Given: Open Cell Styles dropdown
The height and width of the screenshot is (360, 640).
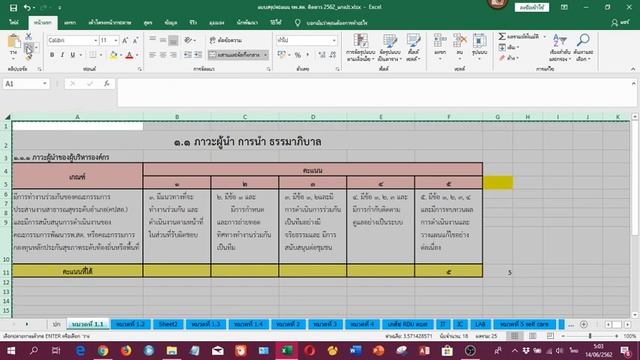Looking at the screenshot, I should [413, 48].
